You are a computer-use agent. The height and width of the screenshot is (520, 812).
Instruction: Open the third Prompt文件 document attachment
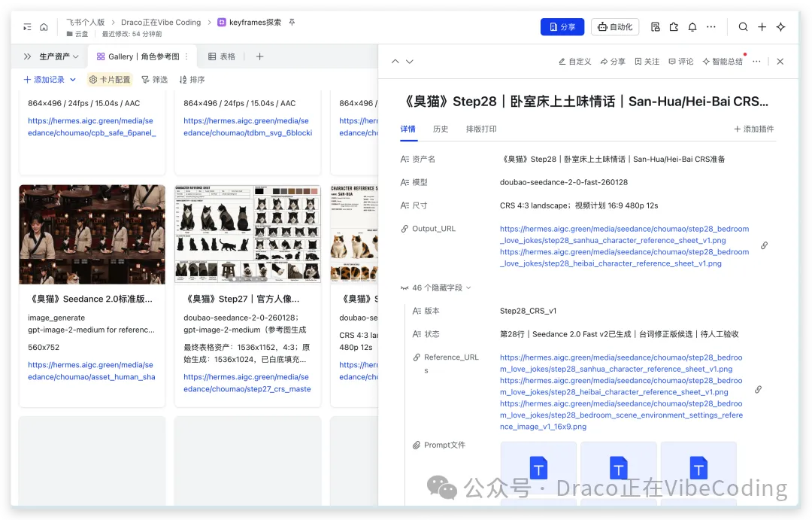click(698, 469)
